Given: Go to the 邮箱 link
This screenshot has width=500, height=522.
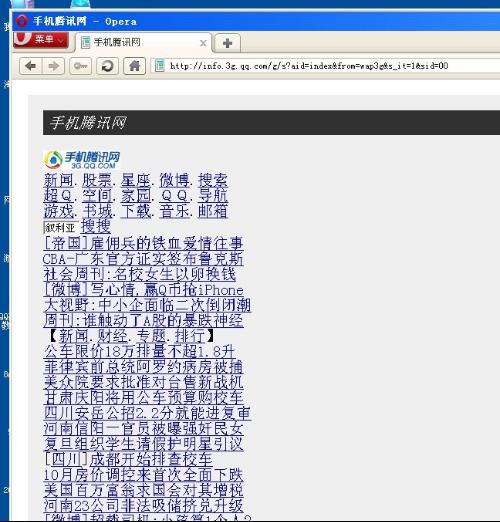Looking at the screenshot, I should click(x=213, y=211).
